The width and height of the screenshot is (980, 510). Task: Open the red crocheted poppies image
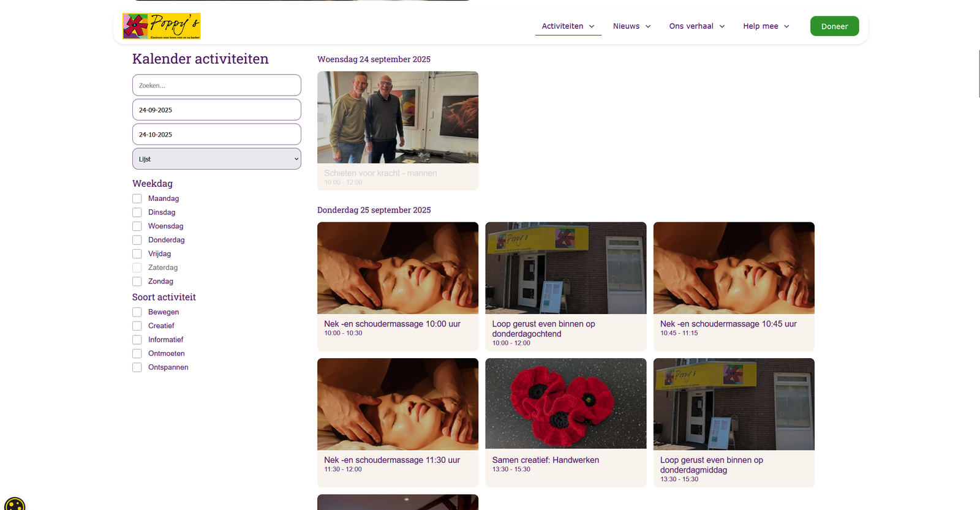pyautogui.click(x=565, y=404)
